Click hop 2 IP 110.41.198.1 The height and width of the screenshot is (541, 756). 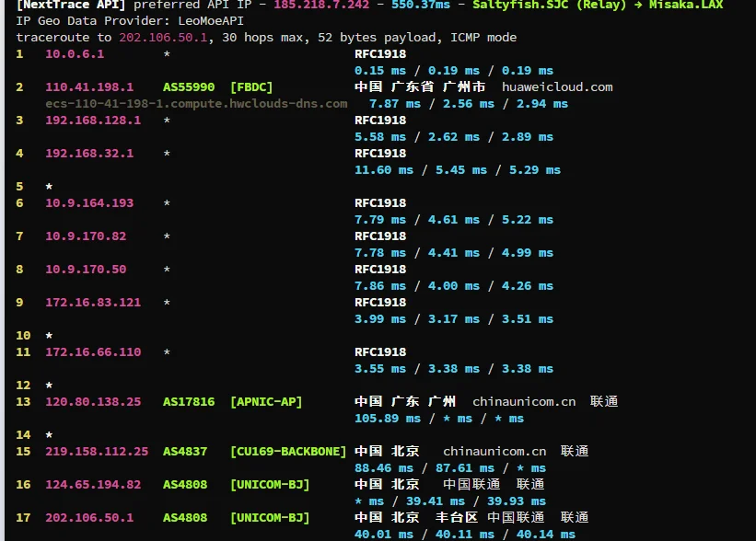coord(89,87)
